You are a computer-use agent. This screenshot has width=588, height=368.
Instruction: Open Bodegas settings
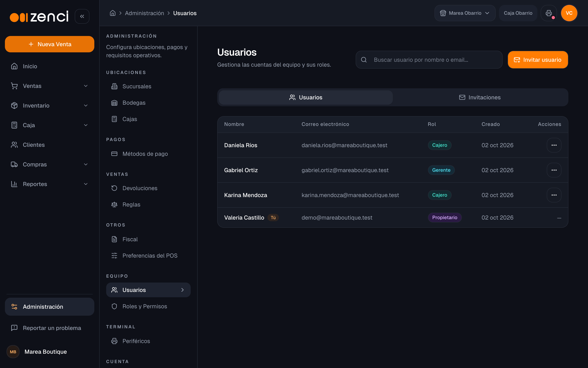point(148,103)
